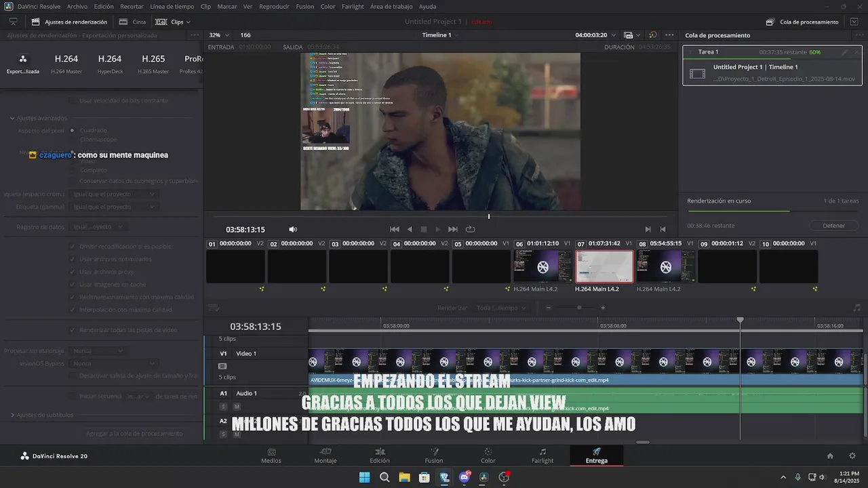Select the H.264 Master render preset

coord(66,64)
